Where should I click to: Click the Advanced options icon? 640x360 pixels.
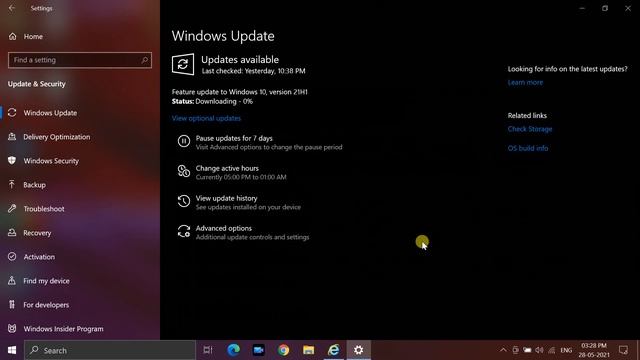click(184, 231)
